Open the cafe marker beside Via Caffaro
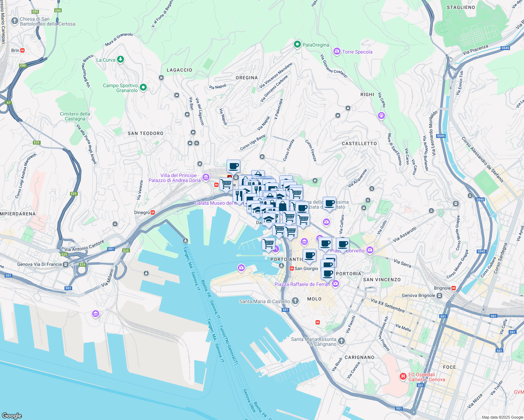Image resolution: width=524 pixels, height=420 pixels. tap(329, 203)
